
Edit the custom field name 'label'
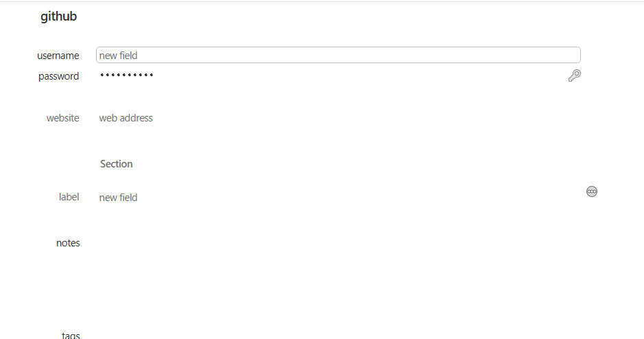pyautogui.click(x=69, y=197)
